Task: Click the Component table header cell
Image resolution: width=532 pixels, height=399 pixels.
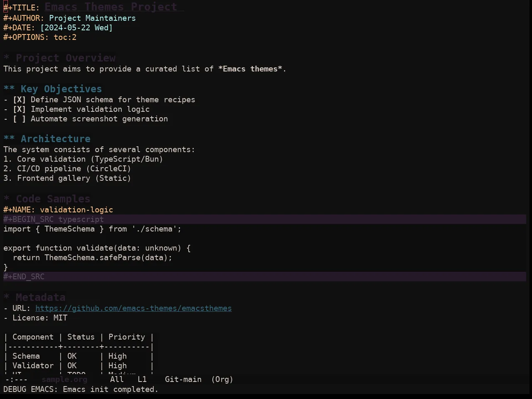Action: (x=33, y=337)
